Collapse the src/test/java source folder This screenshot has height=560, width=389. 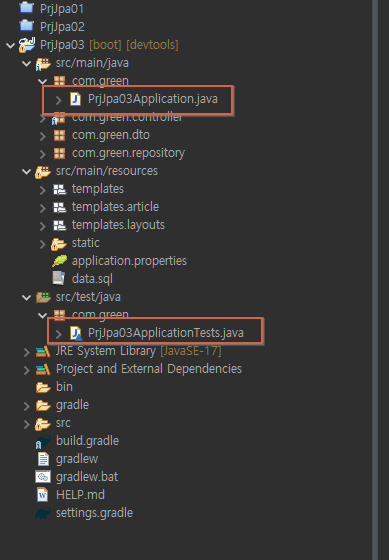coord(26,297)
